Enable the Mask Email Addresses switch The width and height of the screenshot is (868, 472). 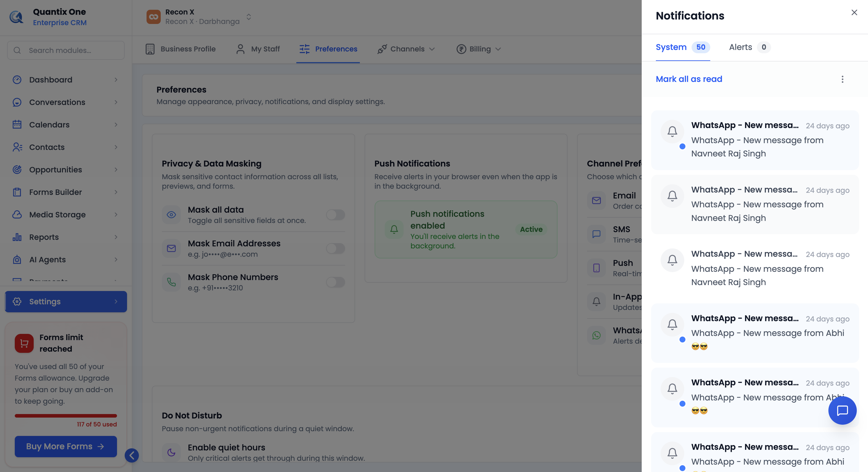click(335, 248)
